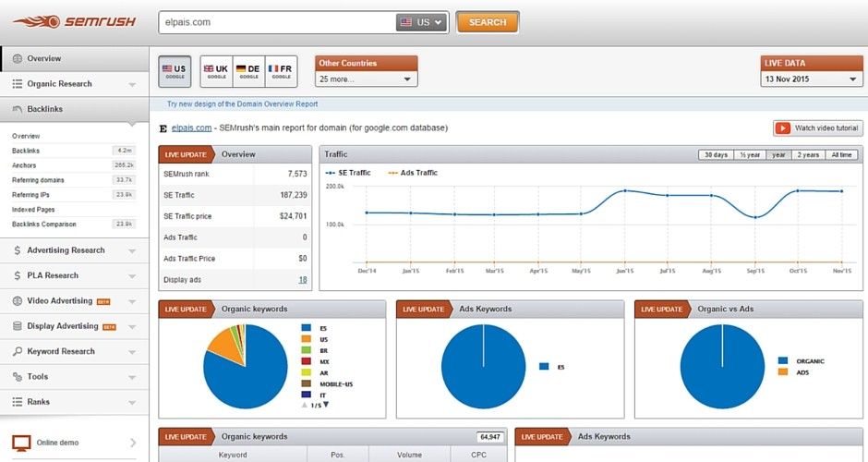Viewport: 868px width, 462px height.
Task: Select the FR Google database button
Action: click(282, 71)
